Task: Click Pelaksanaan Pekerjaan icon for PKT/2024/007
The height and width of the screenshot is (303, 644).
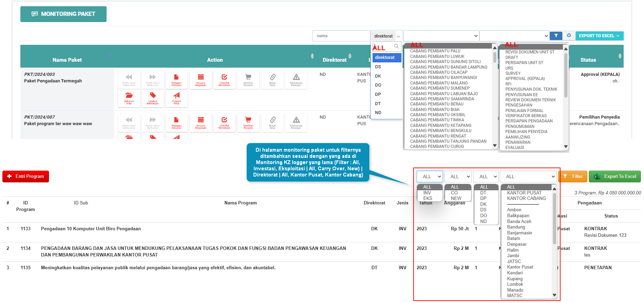Action: pyautogui.click(x=296, y=123)
